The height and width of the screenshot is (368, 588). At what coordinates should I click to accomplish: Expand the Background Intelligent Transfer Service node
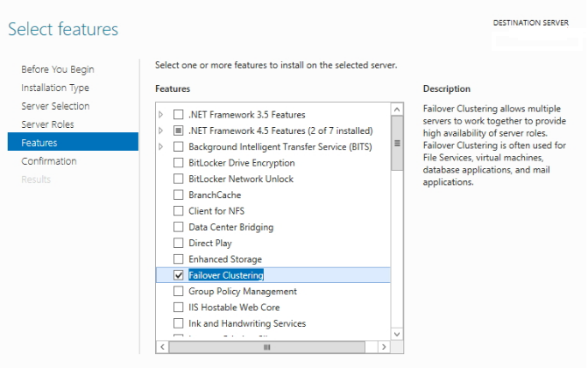(x=161, y=146)
